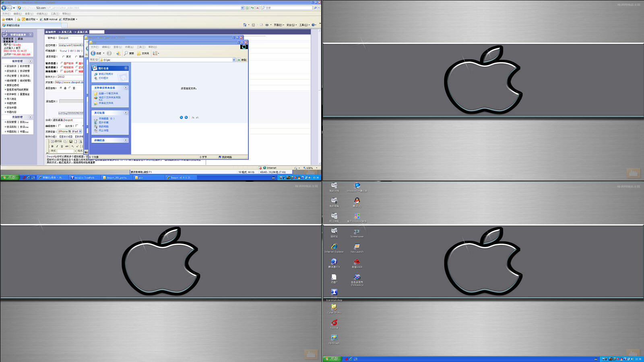Open the File menu in the IE window
Image resolution: width=644 pixels, height=362 pixels.
click(x=6, y=14)
